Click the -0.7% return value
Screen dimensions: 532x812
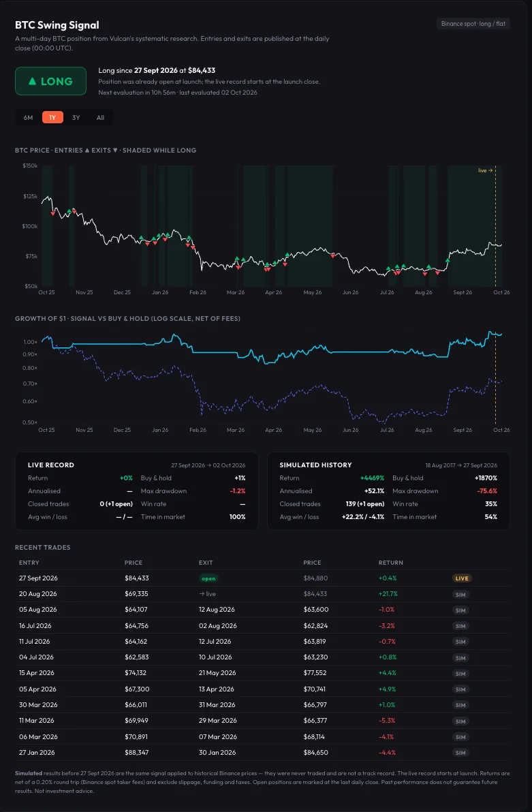387,641
